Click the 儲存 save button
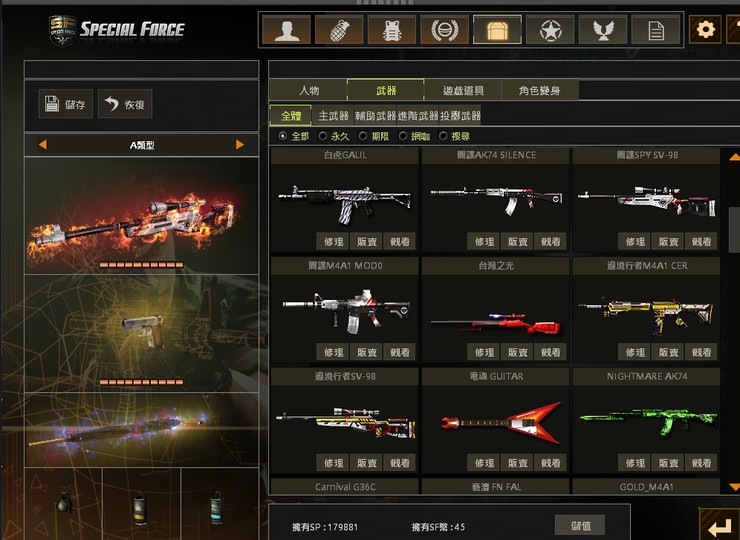 click(x=66, y=103)
